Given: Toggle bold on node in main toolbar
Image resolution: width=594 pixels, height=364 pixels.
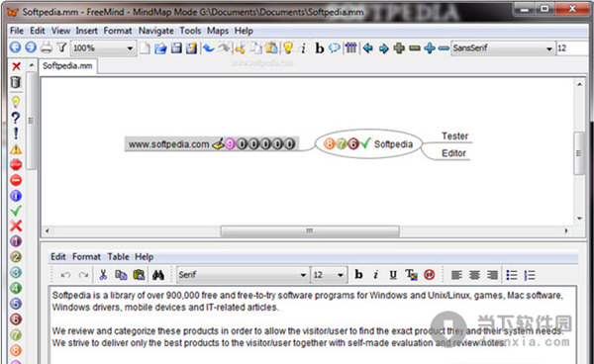Looking at the screenshot, I should (x=320, y=48).
